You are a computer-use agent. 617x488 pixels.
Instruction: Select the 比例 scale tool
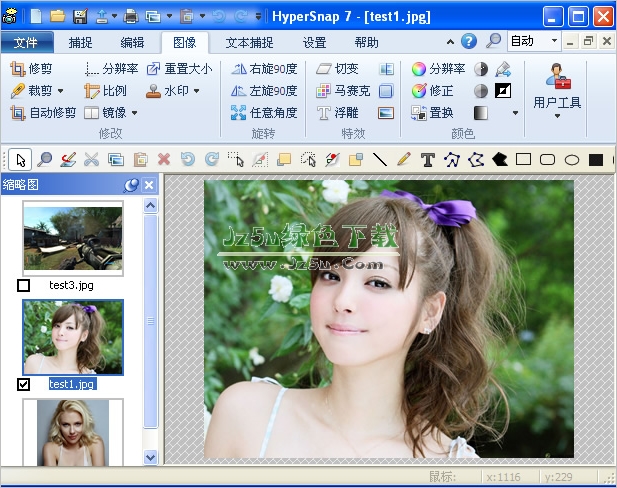(105, 91)
